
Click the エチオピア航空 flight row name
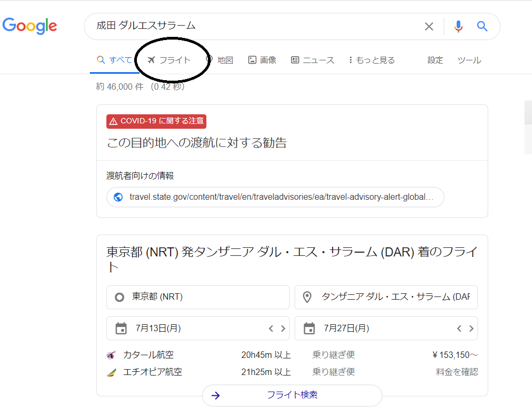click(152, 372)
